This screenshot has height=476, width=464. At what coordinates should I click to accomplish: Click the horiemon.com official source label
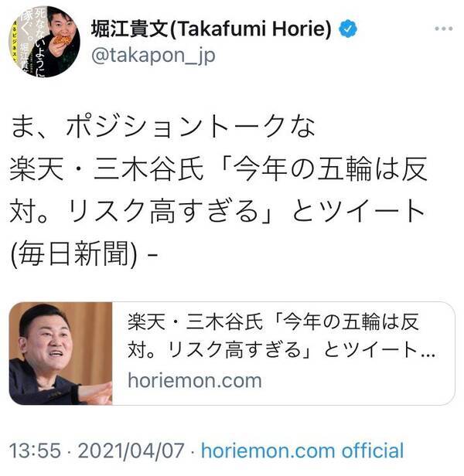coord(302,450)
